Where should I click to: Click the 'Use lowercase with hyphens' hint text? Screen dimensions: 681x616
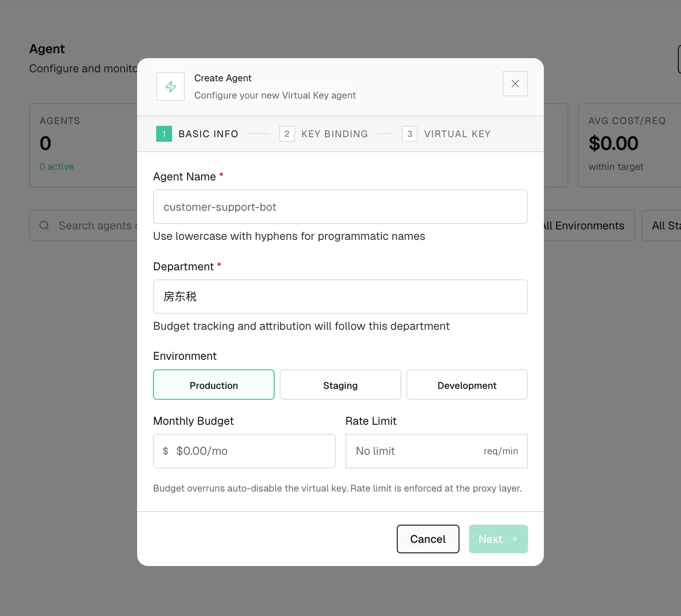click(289, 236)
